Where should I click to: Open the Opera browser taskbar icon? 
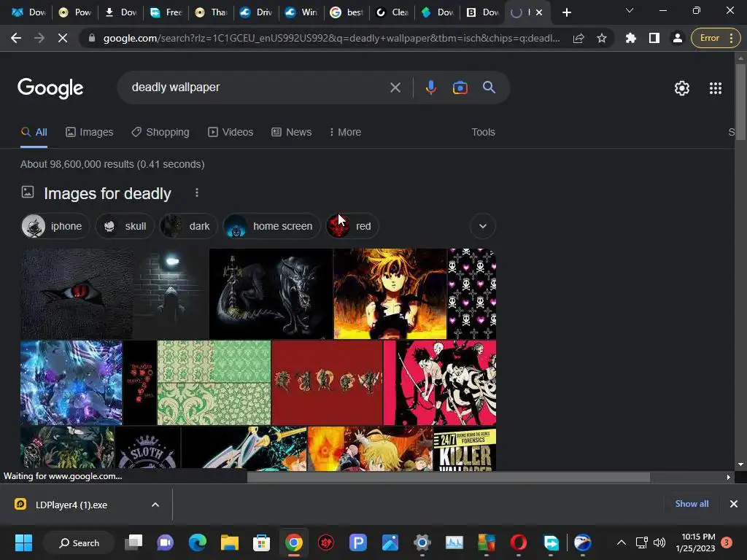coord(519,542)
